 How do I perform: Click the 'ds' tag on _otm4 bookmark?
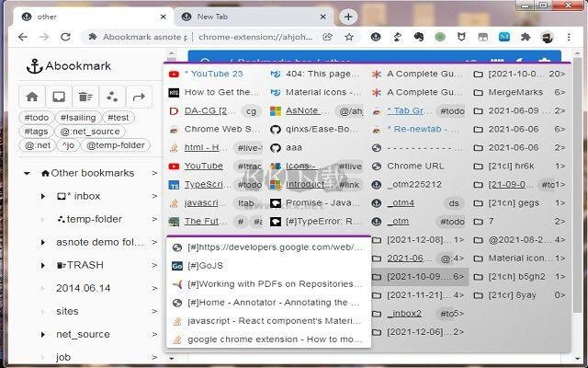(454, 203)
